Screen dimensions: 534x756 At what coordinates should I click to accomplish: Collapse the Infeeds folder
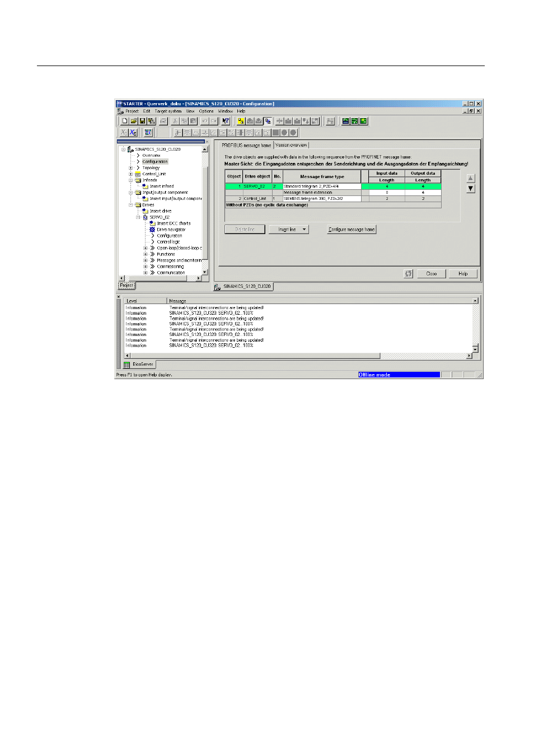click(x=130, y=180)
